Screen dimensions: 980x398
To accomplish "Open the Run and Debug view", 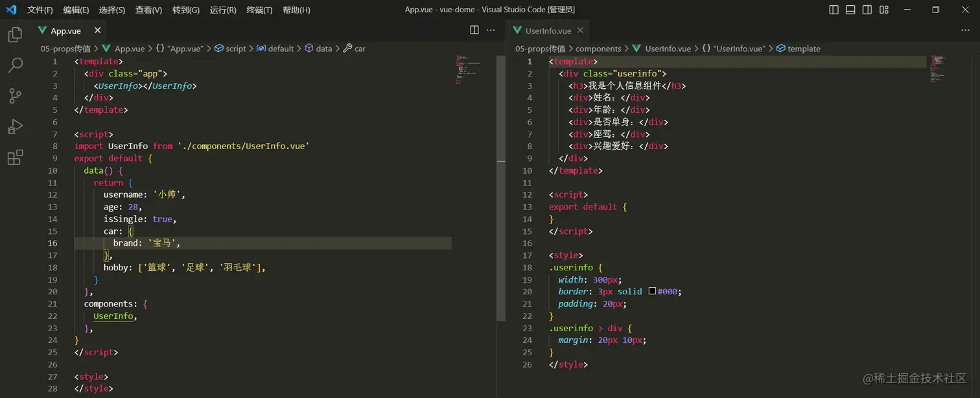I will 15,126.
